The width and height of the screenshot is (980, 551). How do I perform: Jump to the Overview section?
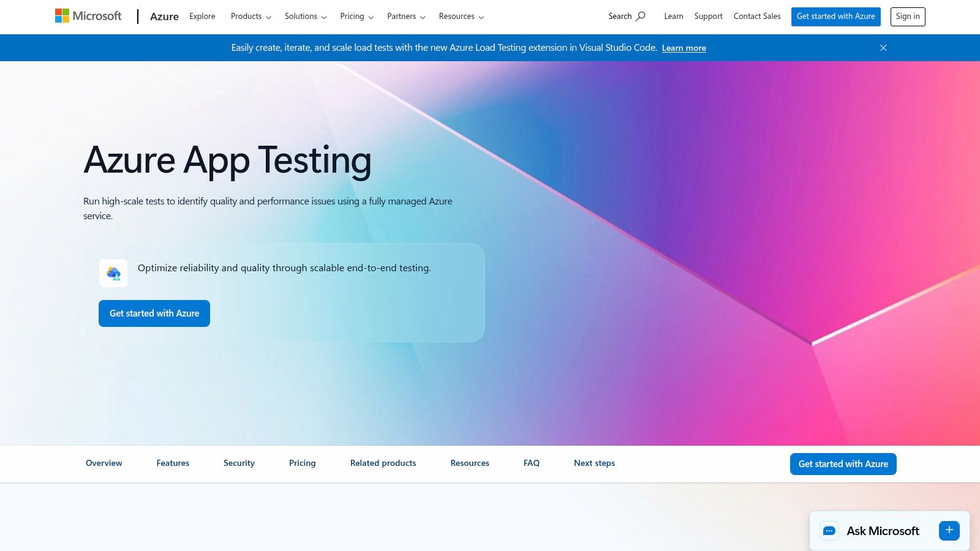tap(104, 463)
